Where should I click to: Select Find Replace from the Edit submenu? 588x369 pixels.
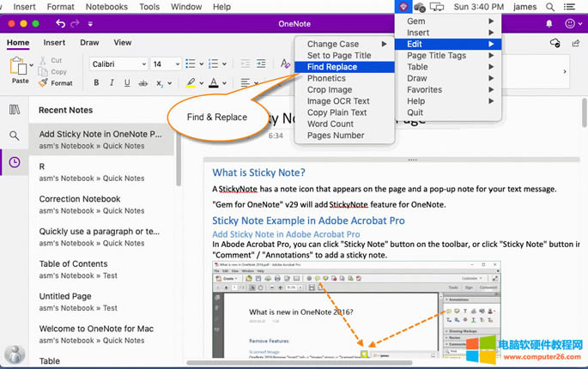click(331, 67)
